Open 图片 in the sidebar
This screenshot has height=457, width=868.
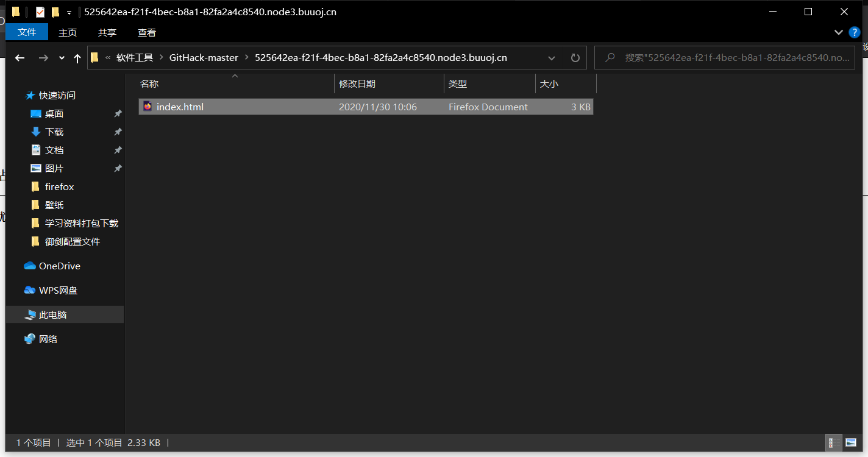54,169
